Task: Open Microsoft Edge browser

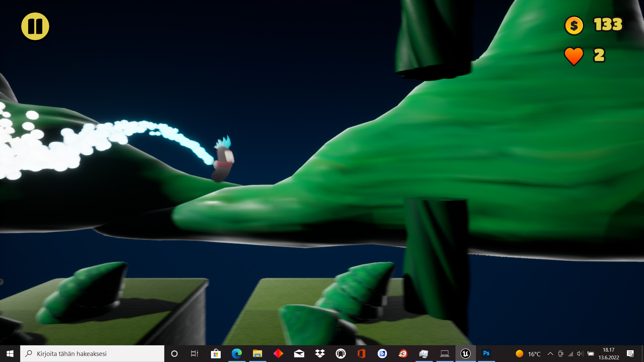Action: (x=237, y=354)
